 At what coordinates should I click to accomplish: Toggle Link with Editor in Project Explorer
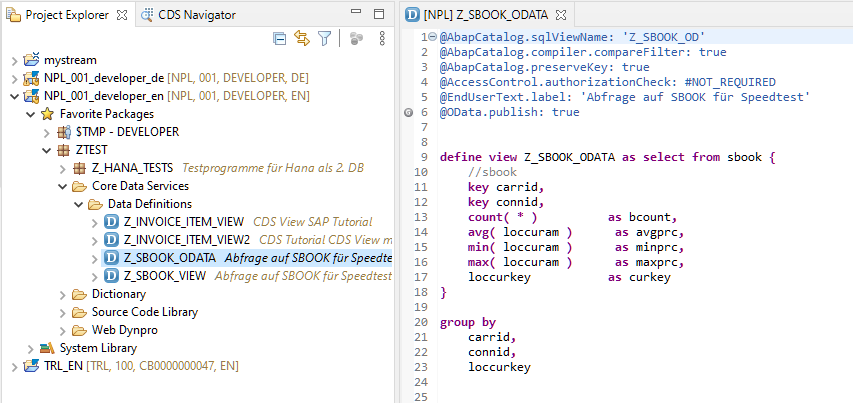click(x=301, y=38)
